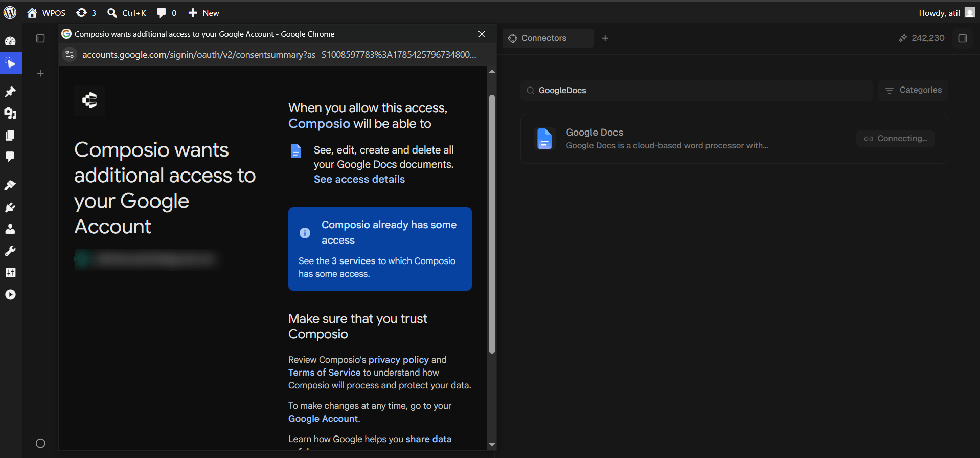The image size is (980, 458).
Task: Open Pages sidebar icon
Action: point(10,135)
